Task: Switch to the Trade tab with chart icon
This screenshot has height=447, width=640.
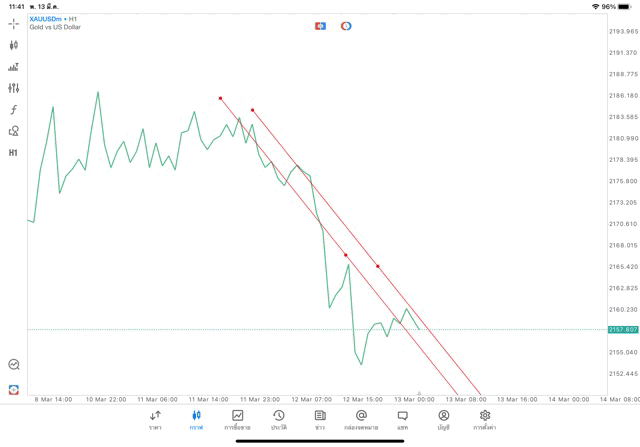Action: click(238, 420)
